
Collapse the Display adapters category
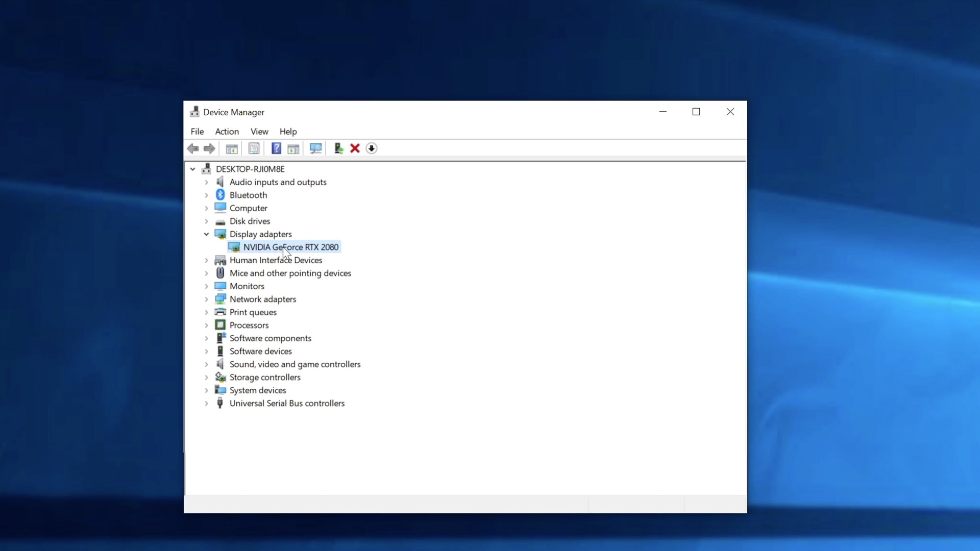coord(206,234)
